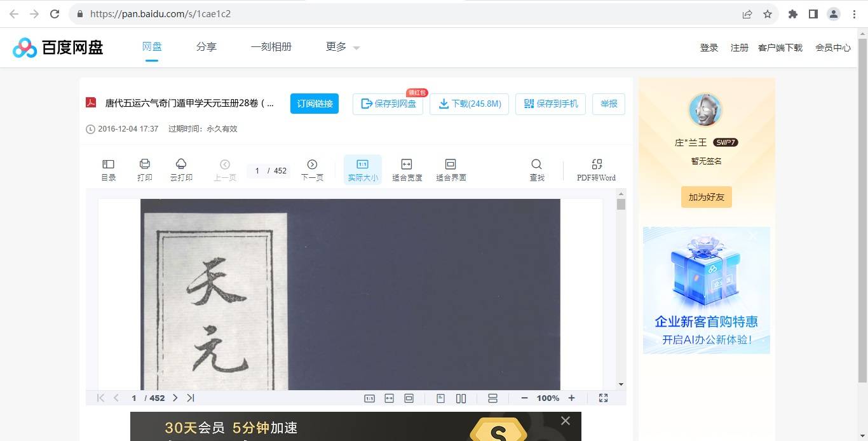Image resolution: width=868 pixels, height=441 pixels.
Task: Switch to two-page view in bottom bar
Action: (x=461, y=398)
